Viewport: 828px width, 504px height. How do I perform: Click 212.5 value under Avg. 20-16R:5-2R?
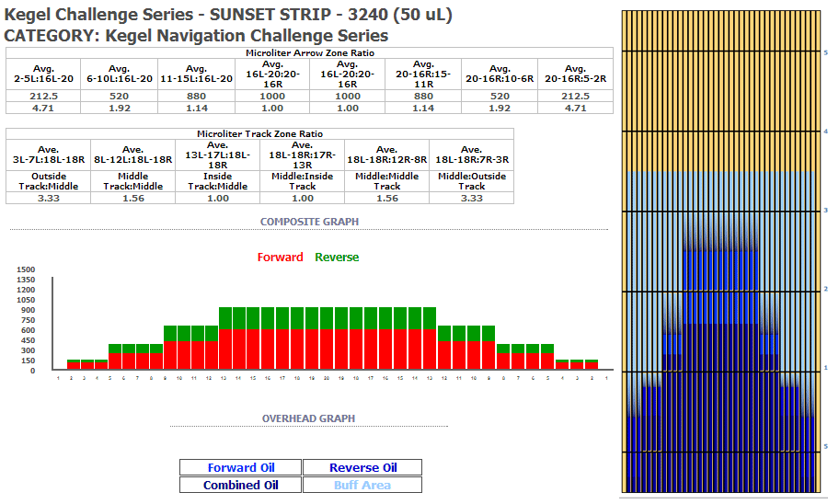tap(576, 96)
